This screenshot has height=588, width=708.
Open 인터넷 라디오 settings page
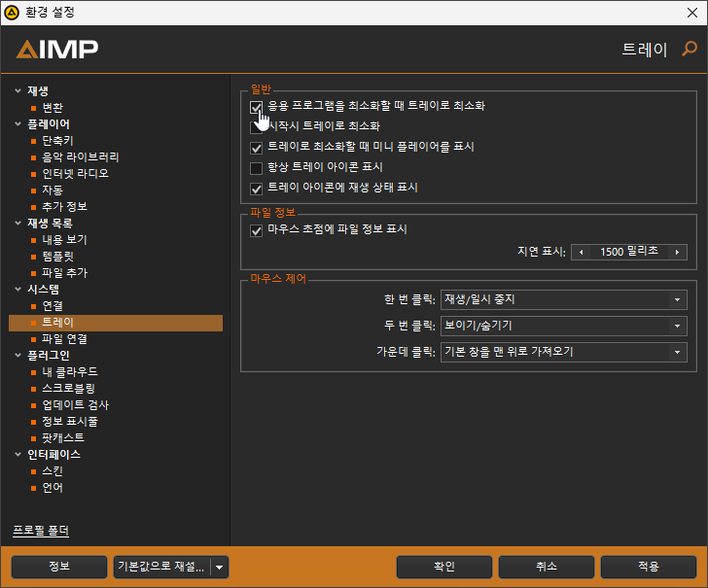point(76,174)
